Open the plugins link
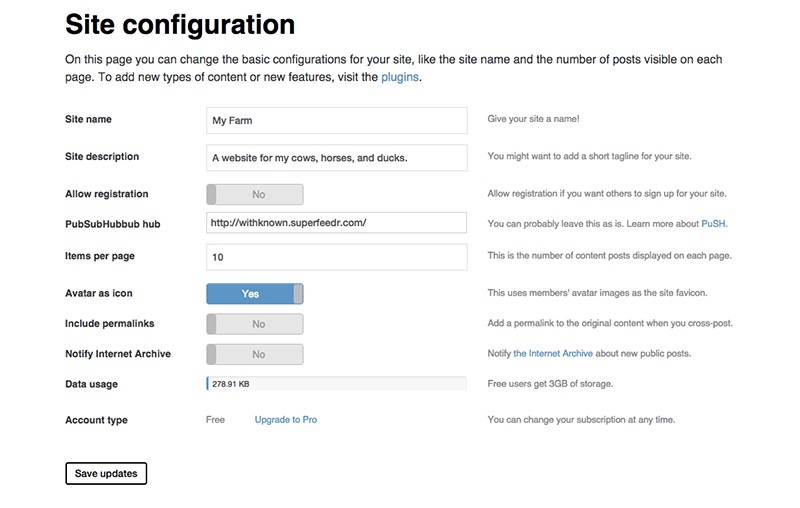Image resolution: width=800 pixels, height=508 pixels. (399, 77)
